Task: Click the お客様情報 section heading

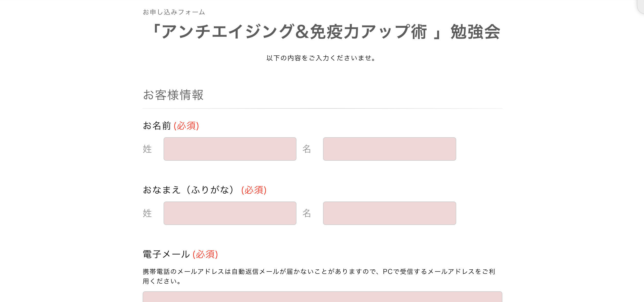Action: [x=174, y=96]
